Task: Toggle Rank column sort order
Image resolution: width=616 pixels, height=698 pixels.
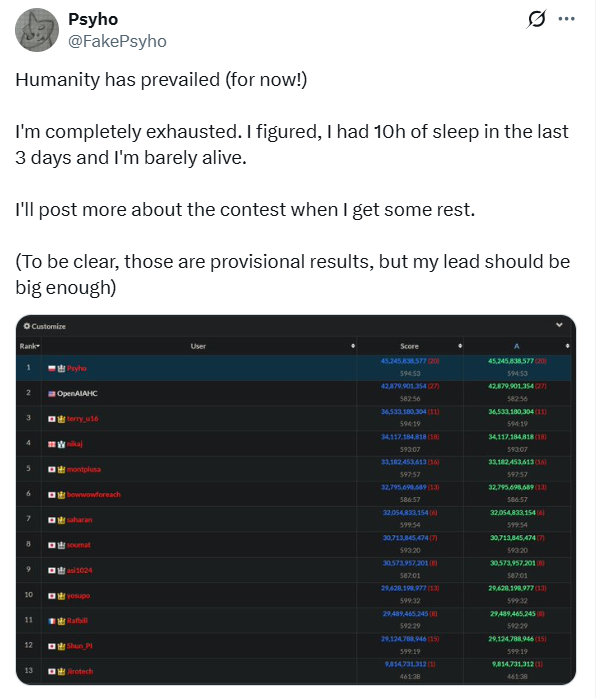Action: 29,346
